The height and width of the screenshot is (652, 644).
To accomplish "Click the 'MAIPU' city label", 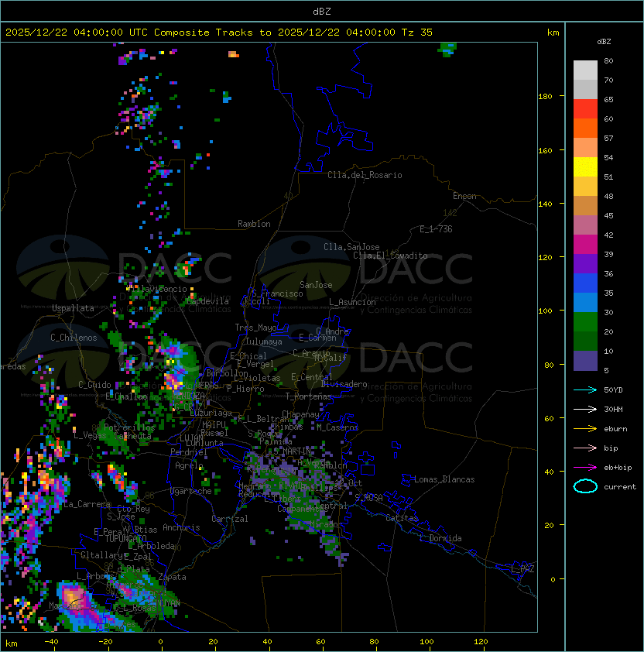I will (214, 425).
